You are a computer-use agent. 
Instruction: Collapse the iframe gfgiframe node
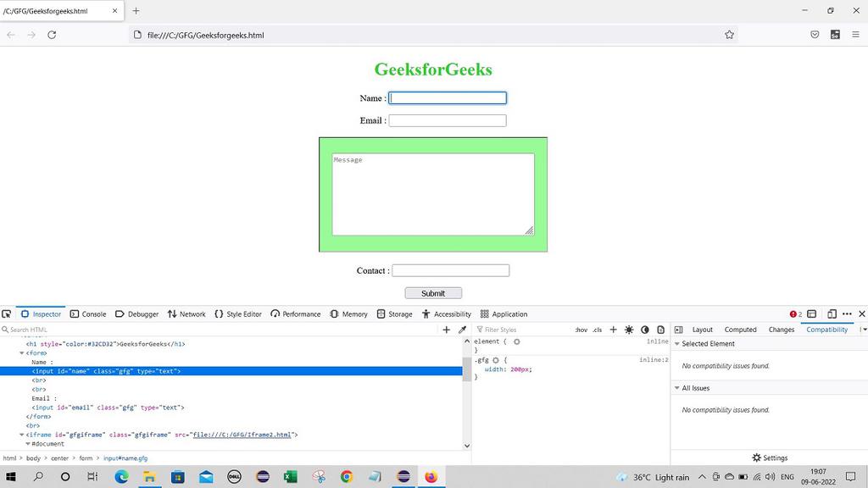pos(21,435)
